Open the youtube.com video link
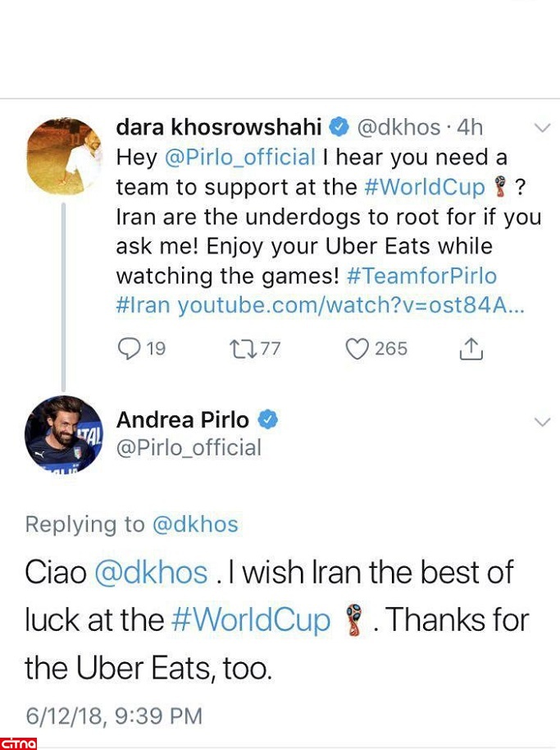This screenshot has height=750, width=560. 349,305
